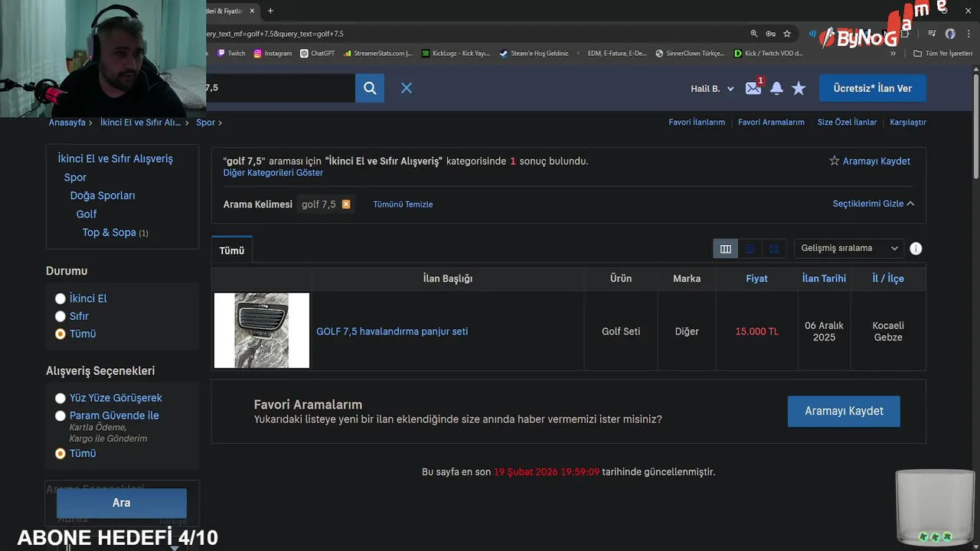980x551 pixels.
Task: Click the Spor breadcrumb
Action: (205, 122)
